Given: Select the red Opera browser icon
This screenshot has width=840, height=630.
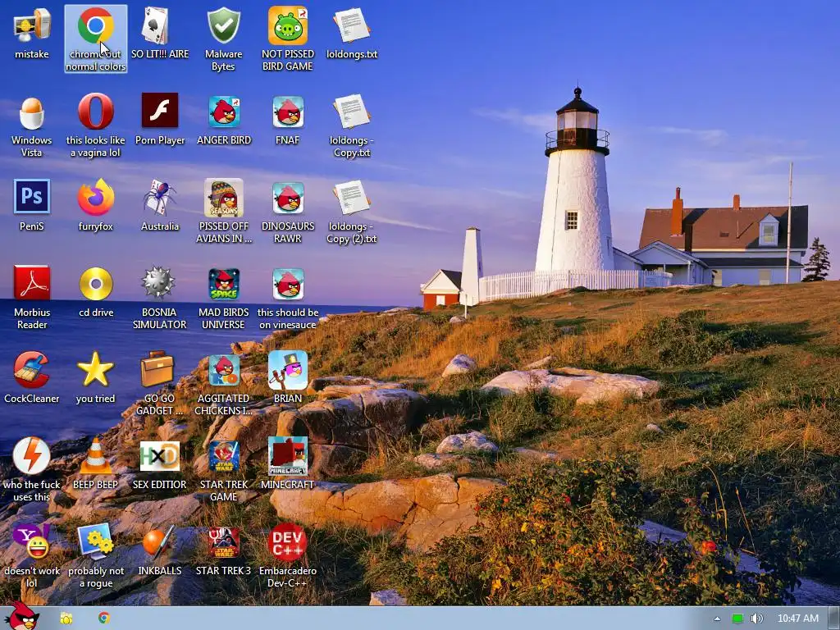Looking at the screenshot, I should [95, 112].
